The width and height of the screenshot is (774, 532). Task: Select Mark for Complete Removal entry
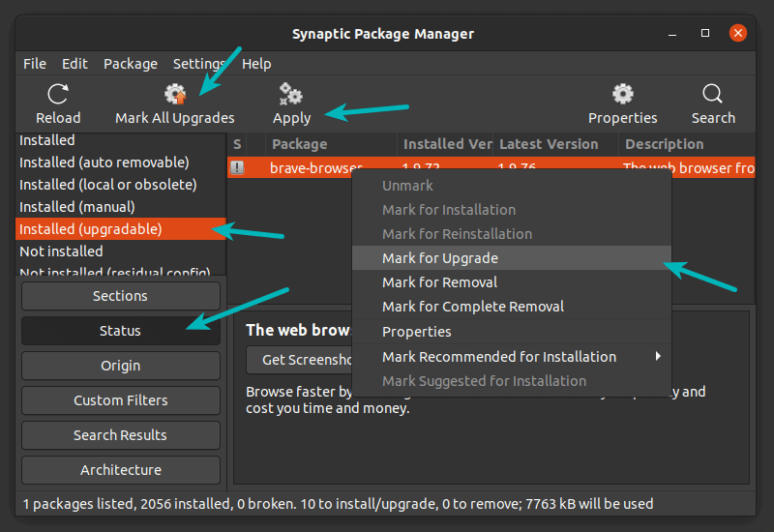(x=473, y=307)
